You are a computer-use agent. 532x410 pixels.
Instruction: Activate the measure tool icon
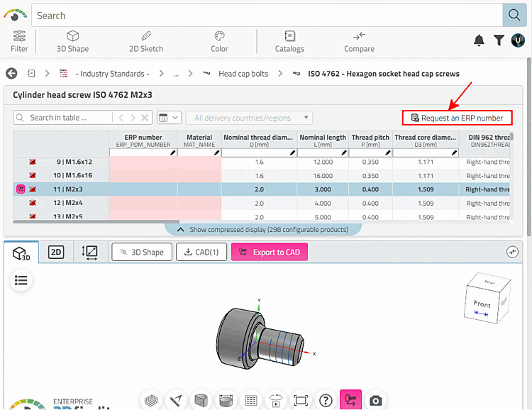pos(176,401)
